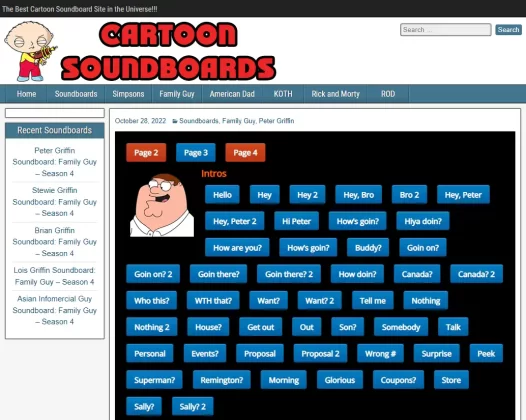Screen dimensions: 526x420
Task: Open the Brian Griffin Soundboard sidebar link
Action: 55,242
